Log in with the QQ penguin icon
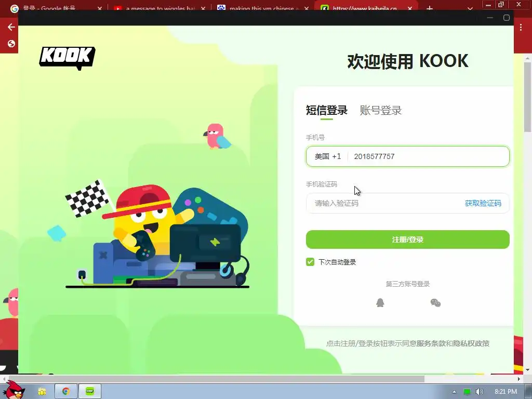The width and height of the screenshot is (532, 399). [380, 302]
